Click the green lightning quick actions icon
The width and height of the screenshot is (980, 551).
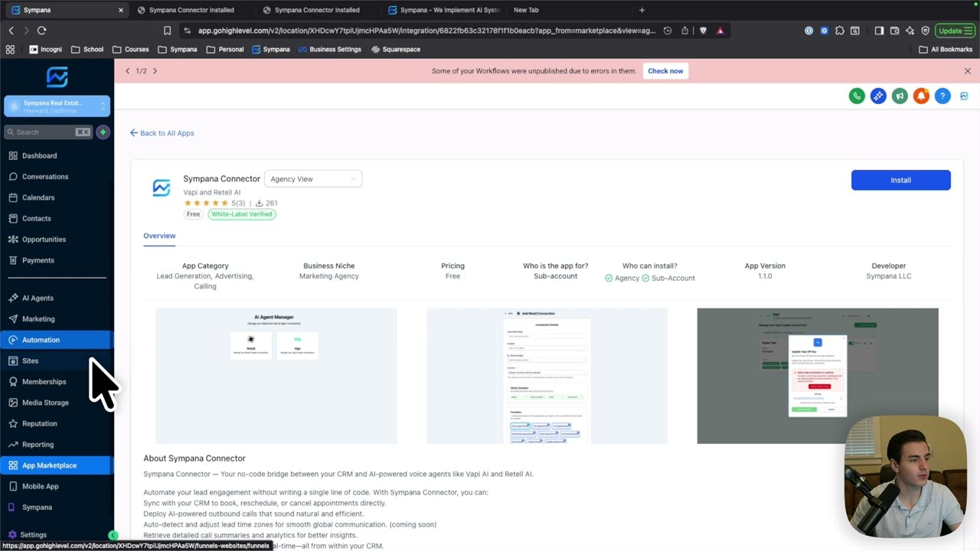coord(103,132)
